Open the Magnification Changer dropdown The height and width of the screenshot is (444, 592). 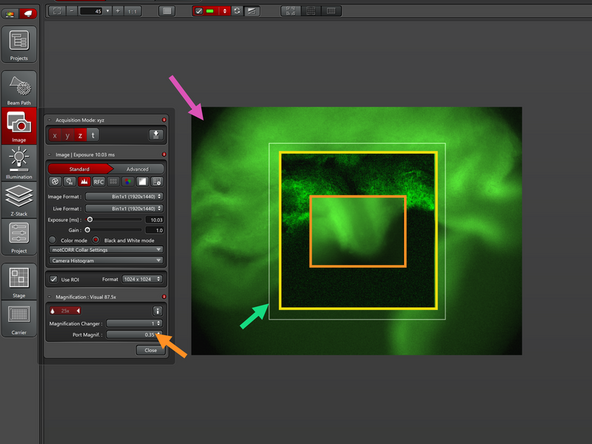(x=134, y=323)
